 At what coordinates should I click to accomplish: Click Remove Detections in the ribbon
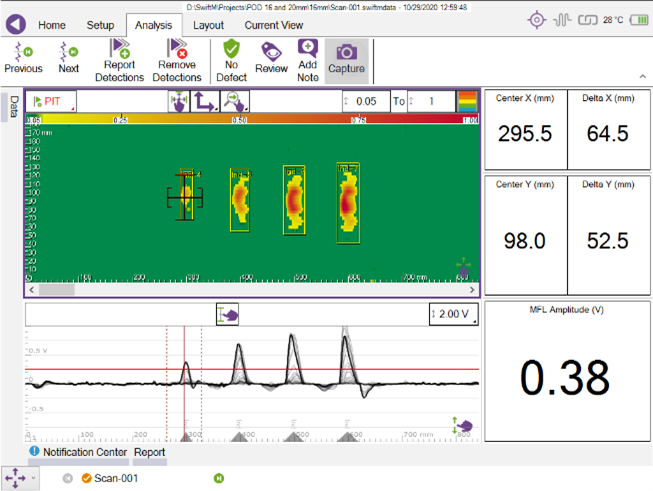(x=177, y=60)
